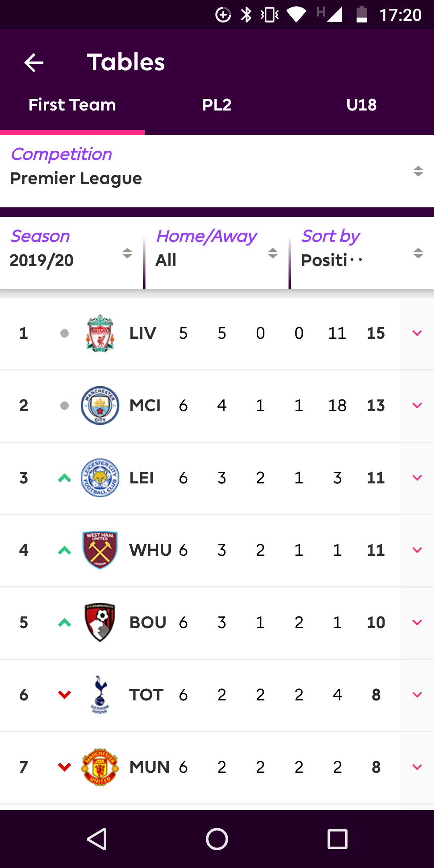Screen dimensions: 434x868
Task: Tap the back arrow icon
Action: (x=34, y=63)
